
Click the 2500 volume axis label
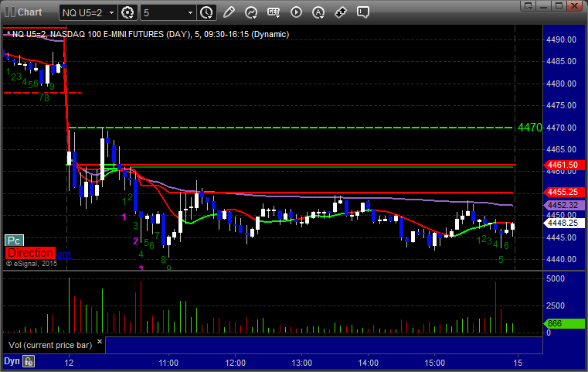click(556, 305)
